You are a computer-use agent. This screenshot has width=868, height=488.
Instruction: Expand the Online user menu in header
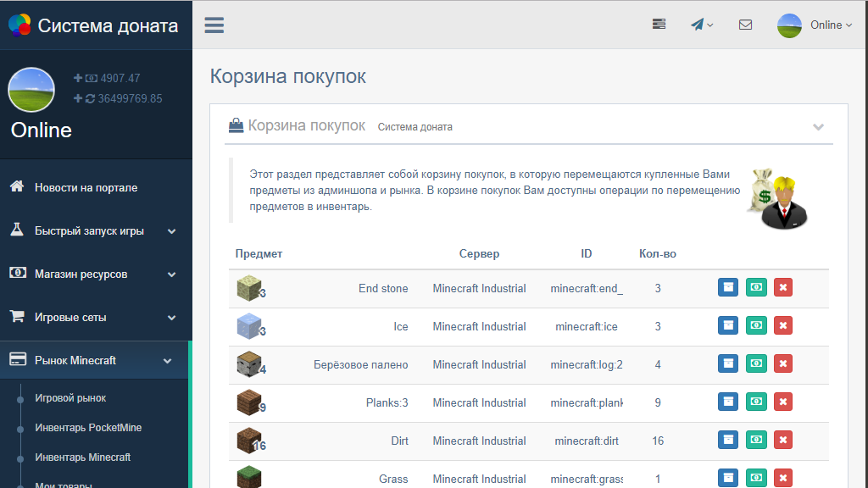[x=815, y=25]
